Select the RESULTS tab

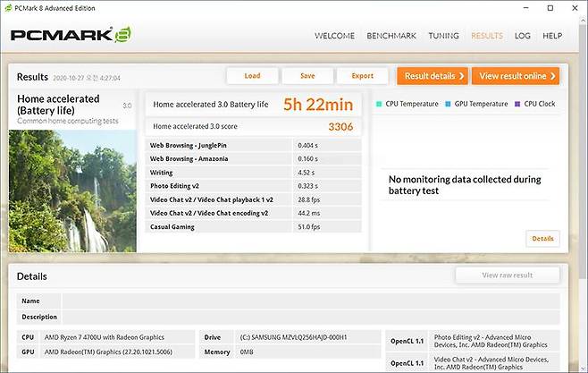tap(487, 36)
